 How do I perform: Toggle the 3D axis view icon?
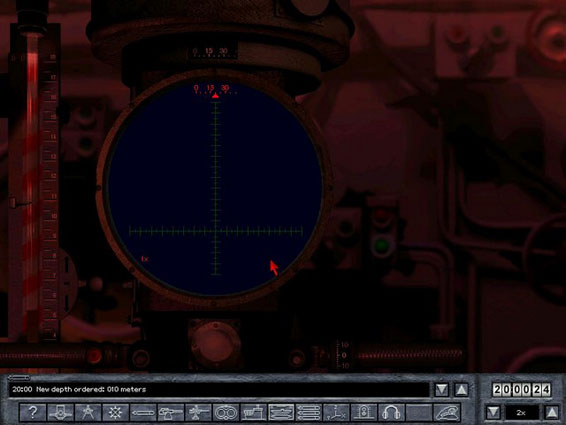pos(336,412)
